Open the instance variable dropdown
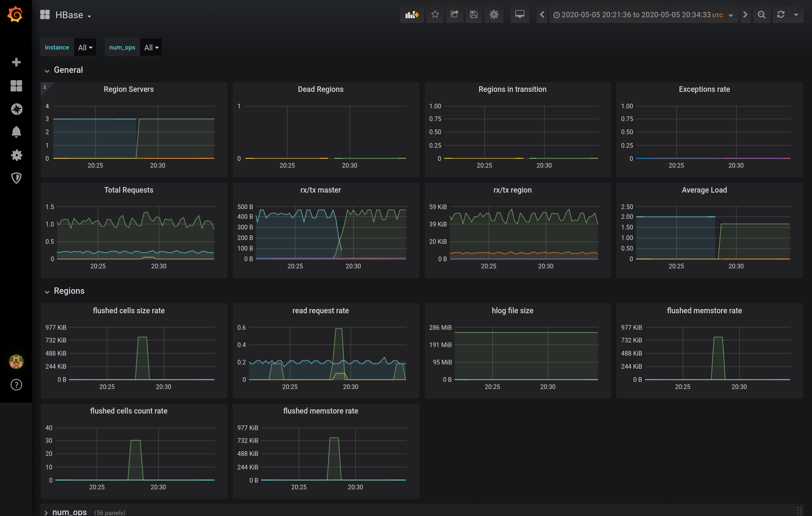 tap(85, 47)
